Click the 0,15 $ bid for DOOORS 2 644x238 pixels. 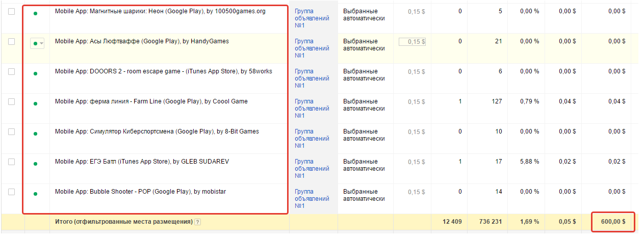click(x=417, y=72)
